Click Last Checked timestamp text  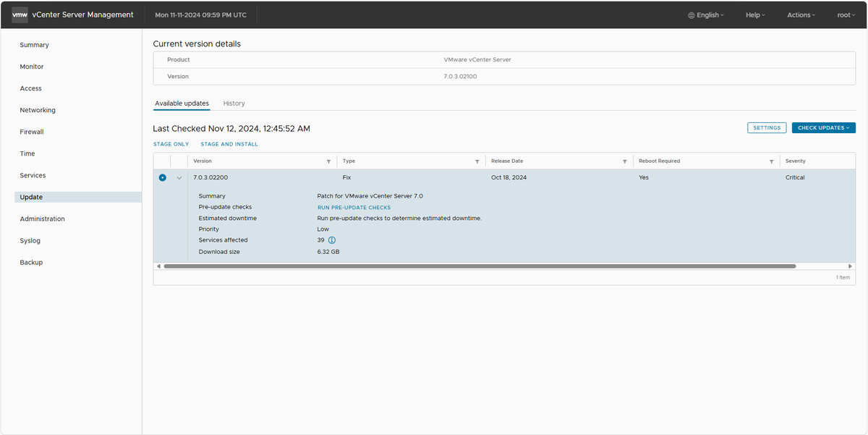(x=231, y=128)
